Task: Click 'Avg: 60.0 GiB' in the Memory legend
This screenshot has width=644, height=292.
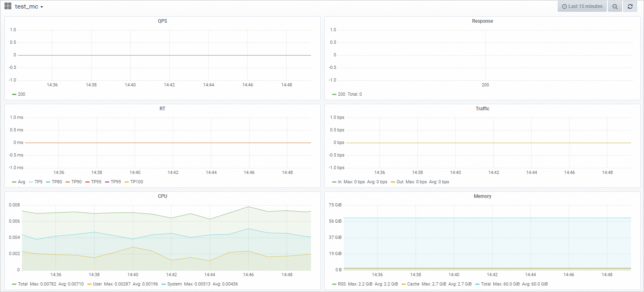Action: [535, 284]
